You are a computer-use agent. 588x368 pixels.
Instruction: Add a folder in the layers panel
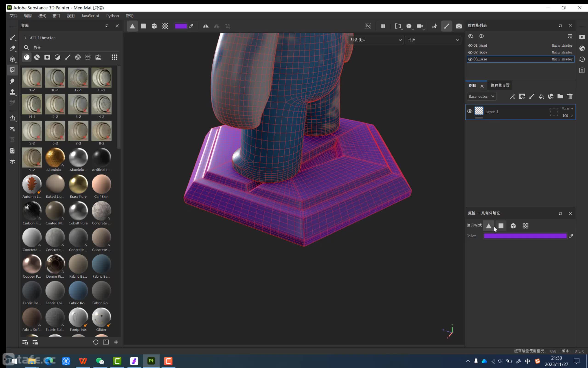point(560,96)
